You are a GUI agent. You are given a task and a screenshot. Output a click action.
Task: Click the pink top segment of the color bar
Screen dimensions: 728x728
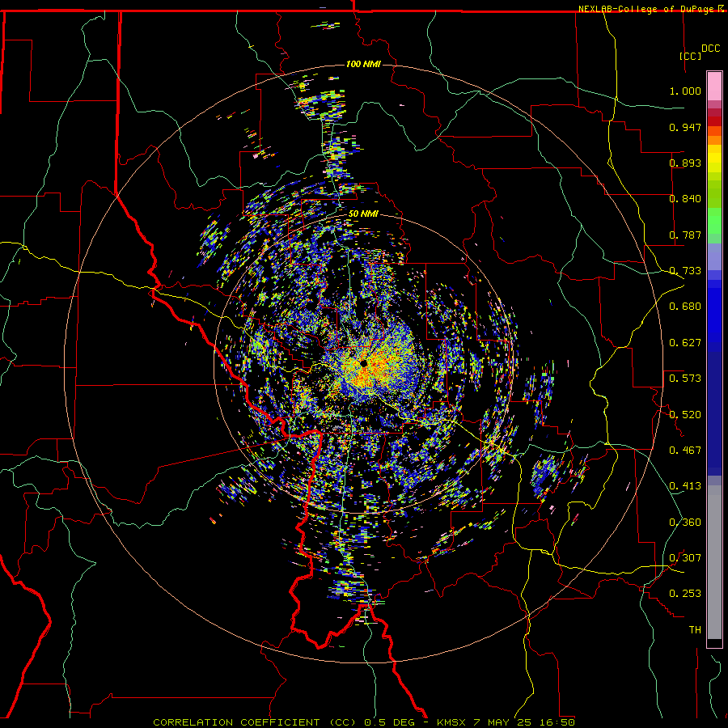point(714,86)
